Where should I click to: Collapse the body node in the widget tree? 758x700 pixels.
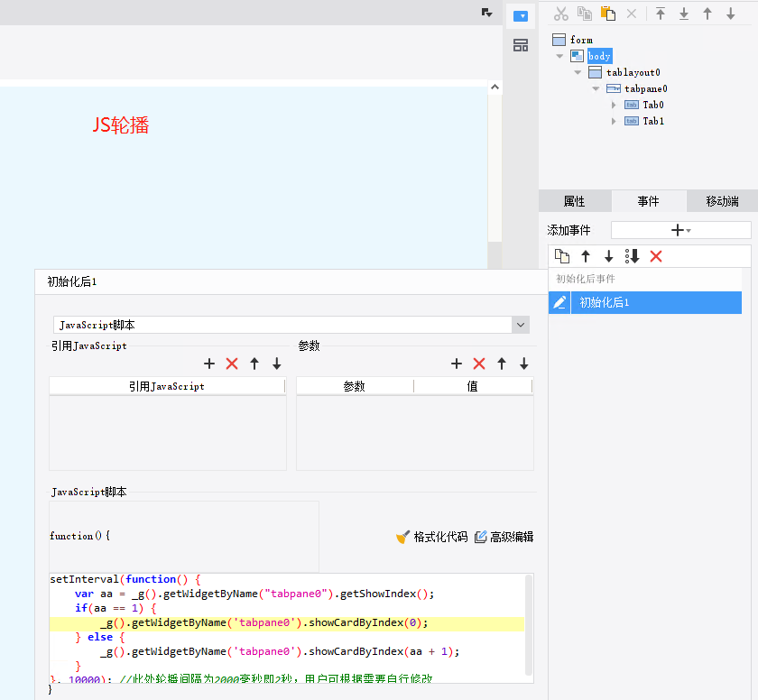pos(559,57)
